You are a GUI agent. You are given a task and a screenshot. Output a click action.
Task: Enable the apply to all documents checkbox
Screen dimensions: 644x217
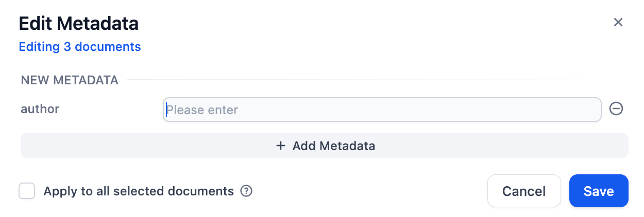tap(27, 191)
